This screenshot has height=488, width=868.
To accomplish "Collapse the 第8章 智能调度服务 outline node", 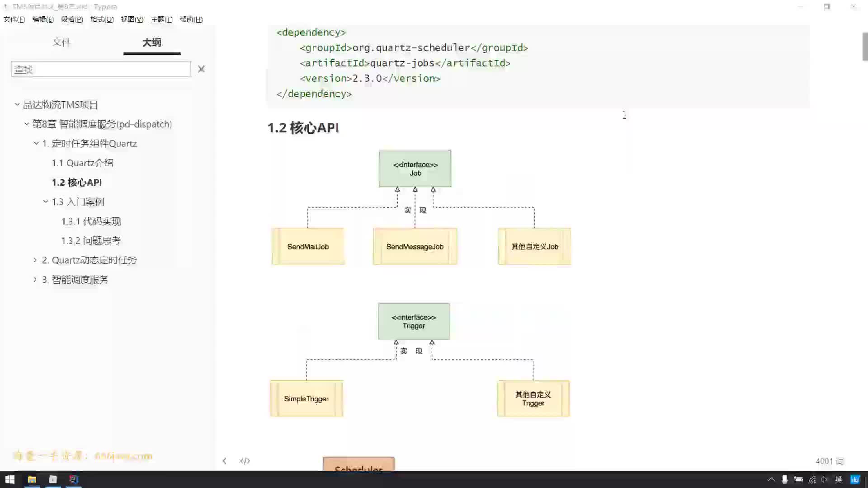I will [27, 124].
